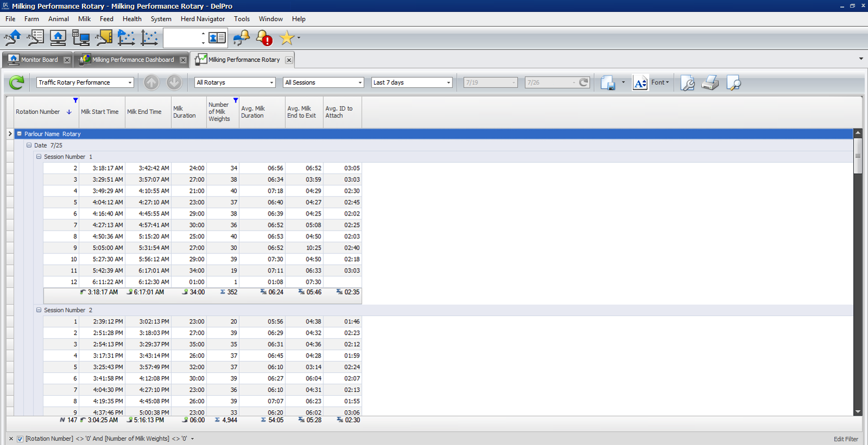Click the printer icon in report toolbar
The width and height of the screenshot is (868, 445).
pos(710,82)
